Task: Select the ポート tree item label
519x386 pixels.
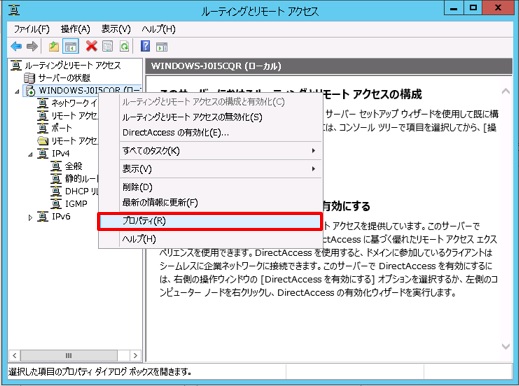Action: coord(62,128)
